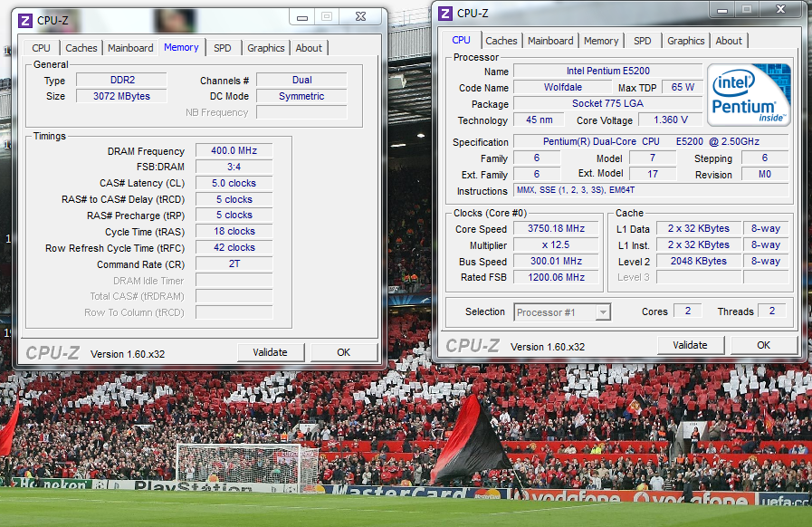812x527 pixels.
Task: Click the Rated FSB 1200.06 MHz value
Action: (556, 277)
